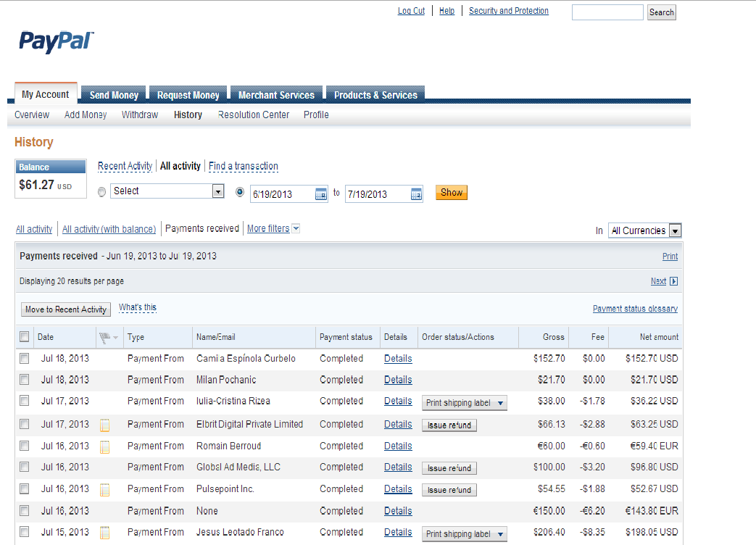Switch to the Request Money tab
756x545 pixels.
point(188,95)
